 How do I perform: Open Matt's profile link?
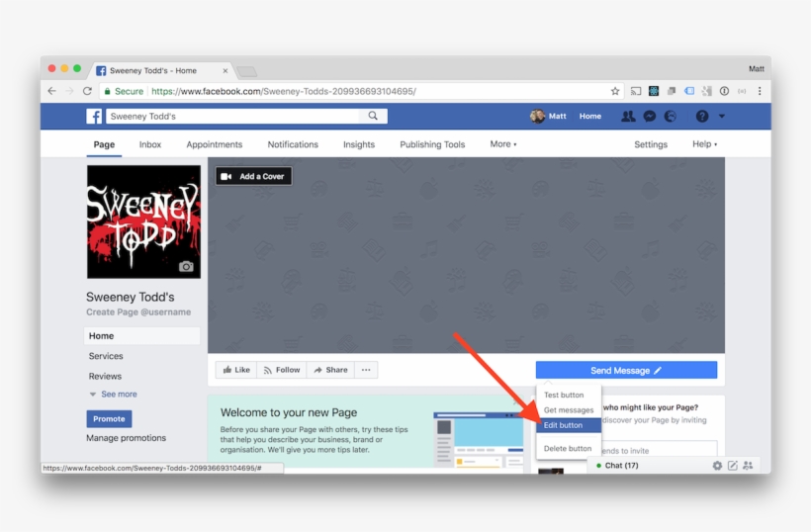click(548, 117)
